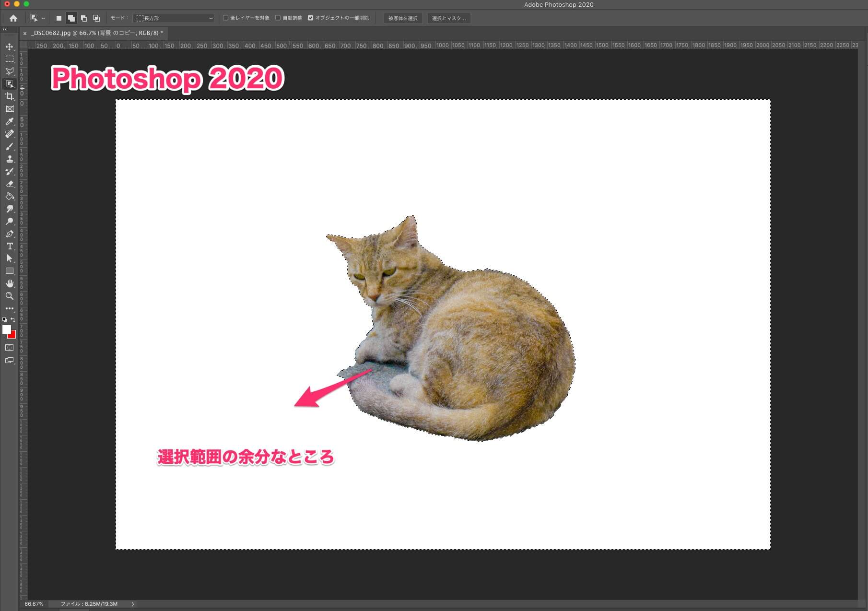Screen dimensions: 868x611
Task: Open the status bar info arrow menu
Action: [x=133, y=604]
